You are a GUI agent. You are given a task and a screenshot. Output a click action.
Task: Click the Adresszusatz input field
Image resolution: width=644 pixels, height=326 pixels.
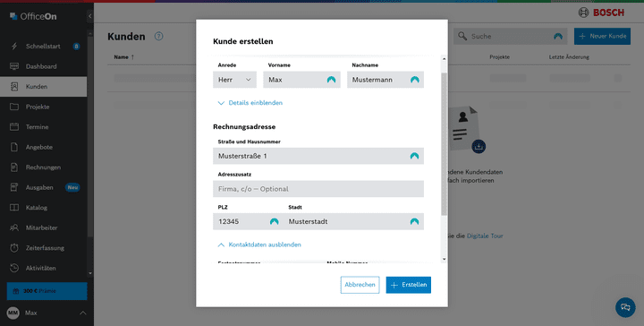pyautogui.click(x=318, y=189)
